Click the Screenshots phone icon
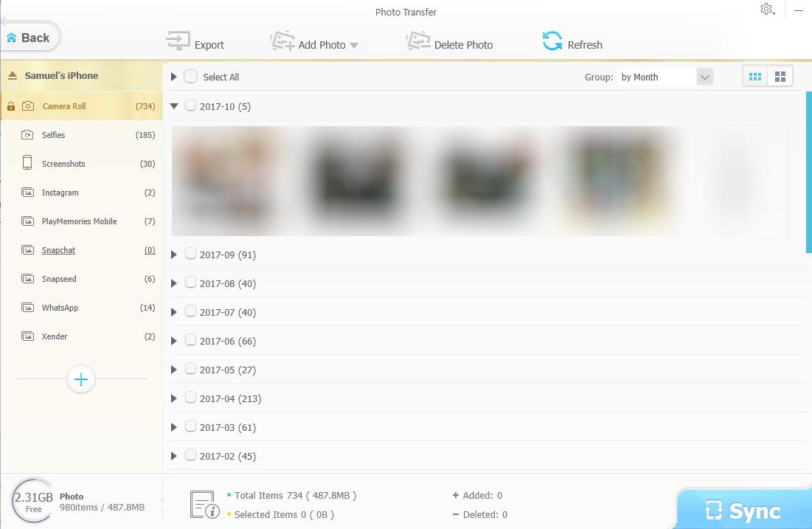 coord(27,163)
